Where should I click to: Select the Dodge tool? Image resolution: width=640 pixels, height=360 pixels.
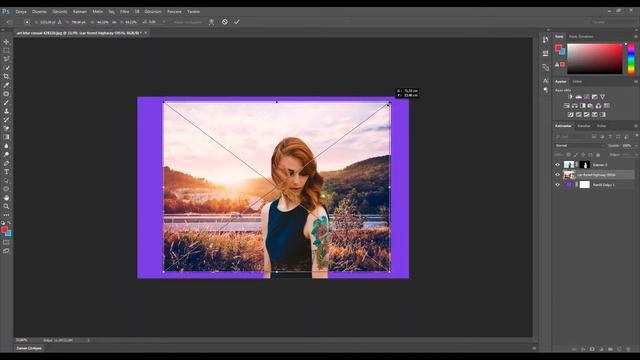[6, 154]
